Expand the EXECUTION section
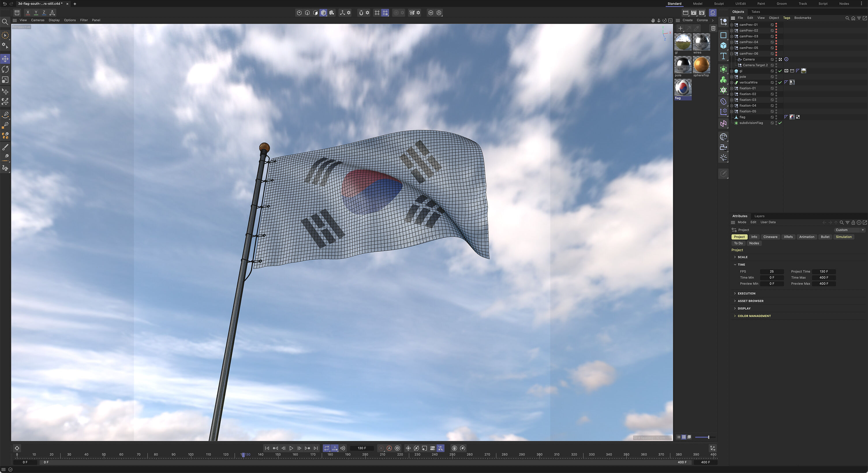This screenshot has width=868, height=473. click(x=735, y=293)
